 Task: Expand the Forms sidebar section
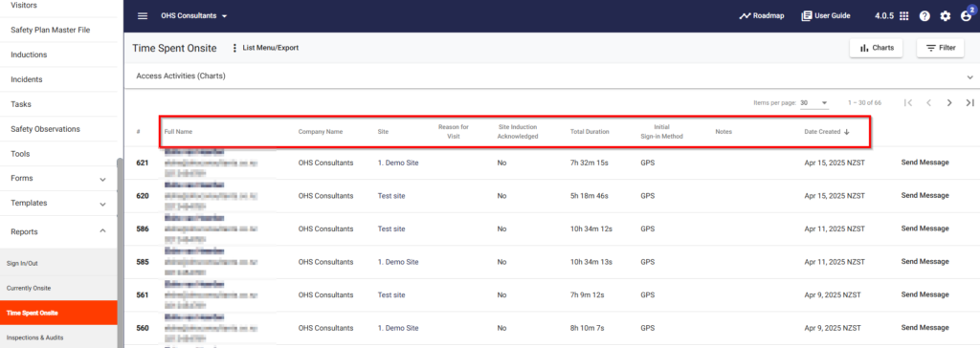(x=58, y=179)
